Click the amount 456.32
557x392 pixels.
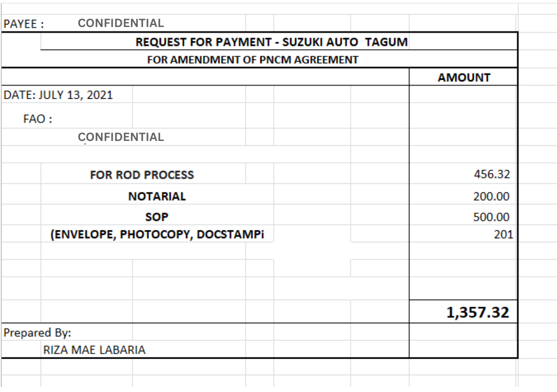pos(491,174)
